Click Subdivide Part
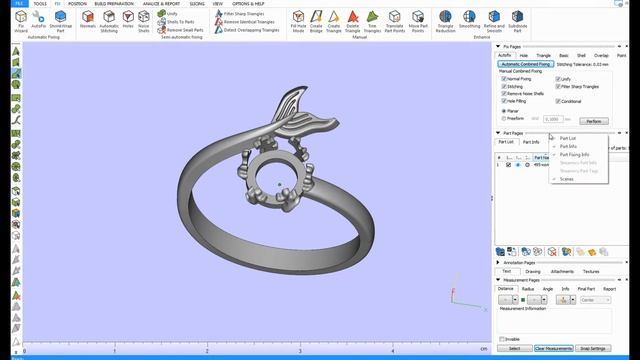 pos(518,22)
